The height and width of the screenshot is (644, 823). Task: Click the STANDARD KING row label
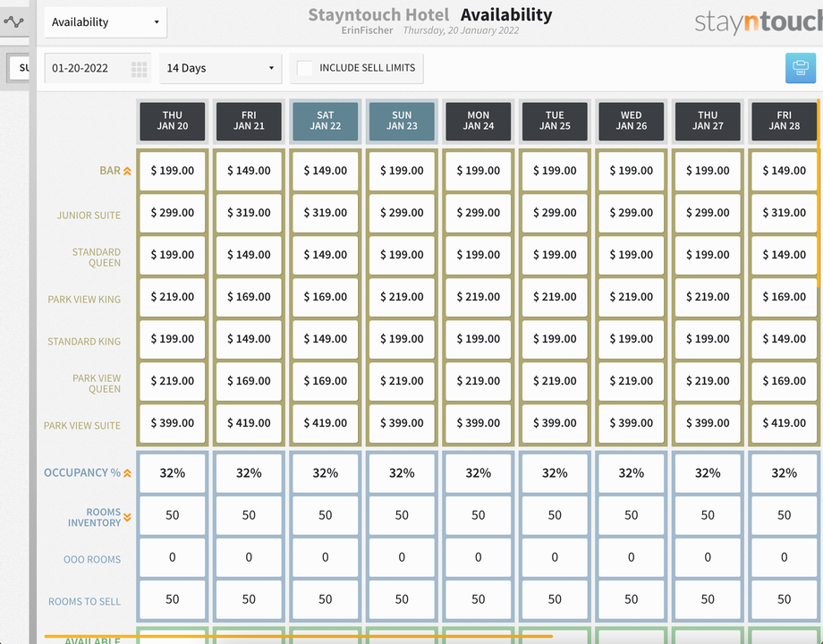pyautogui.click(x=84, y=341)
